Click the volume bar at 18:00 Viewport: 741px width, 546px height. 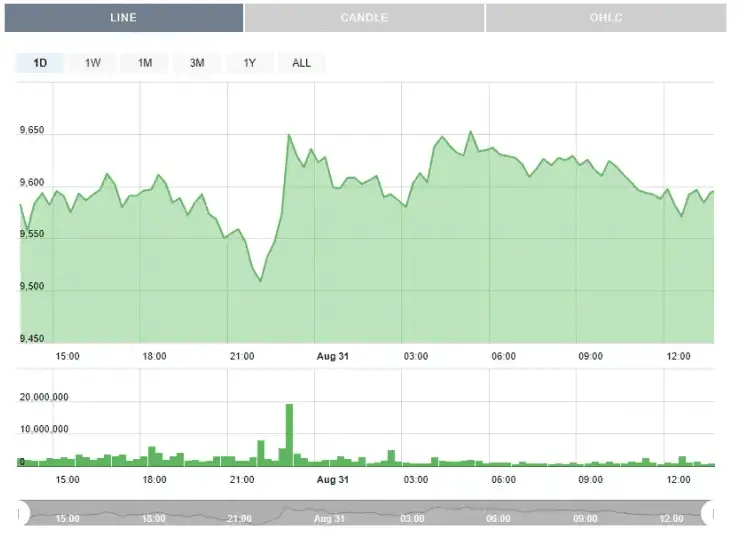coord(152,455)
